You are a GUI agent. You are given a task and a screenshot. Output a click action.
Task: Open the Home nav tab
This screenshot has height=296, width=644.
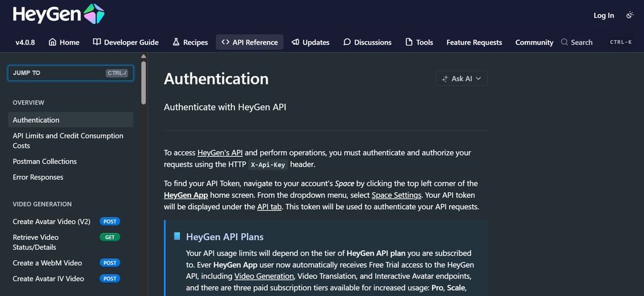click(64, 42)
